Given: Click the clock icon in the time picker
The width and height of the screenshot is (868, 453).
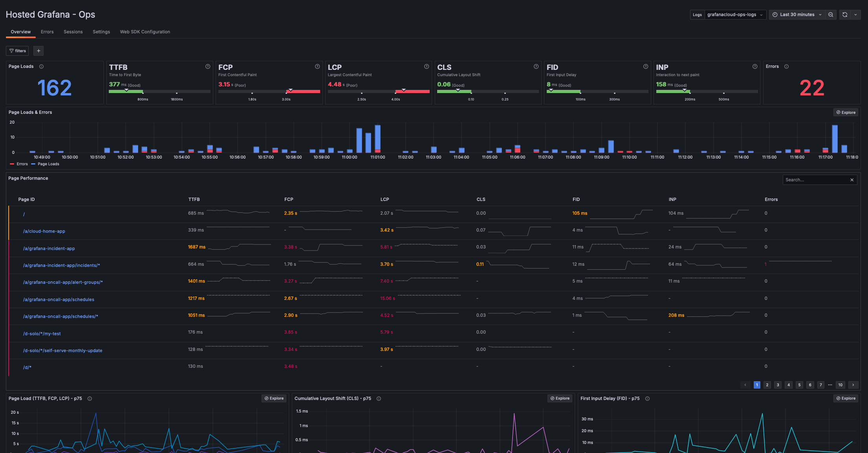Looking at the screenshot, I should pyautogui.click(x=775, y=15).
